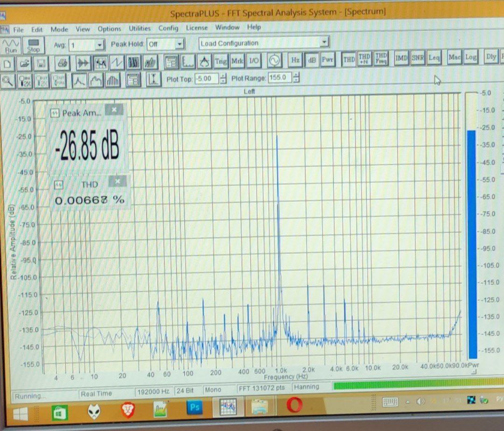Click the Log data logging button
504x431 pixels.
click(470, 57)
